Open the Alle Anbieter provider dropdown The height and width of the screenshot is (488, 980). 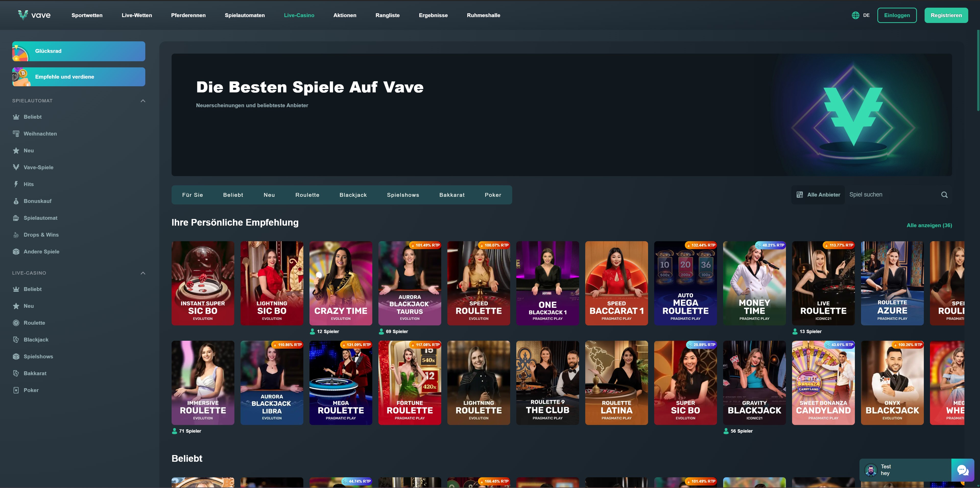coord(818,194)
